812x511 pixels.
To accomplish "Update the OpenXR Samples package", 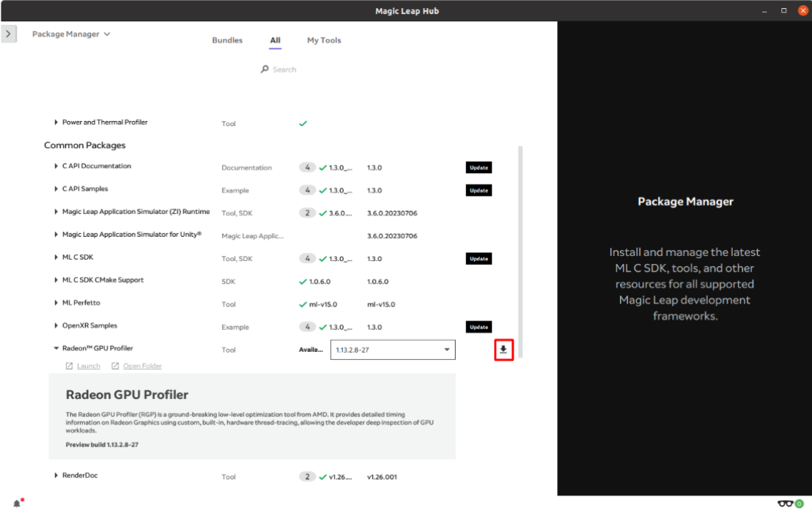I will [x=479, y=326].
